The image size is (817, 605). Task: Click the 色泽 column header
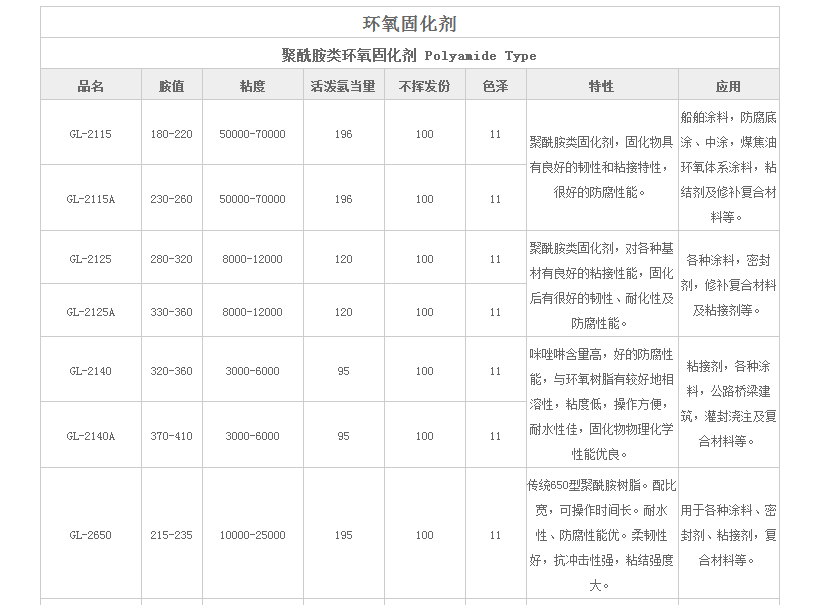(x=495, y=86)
